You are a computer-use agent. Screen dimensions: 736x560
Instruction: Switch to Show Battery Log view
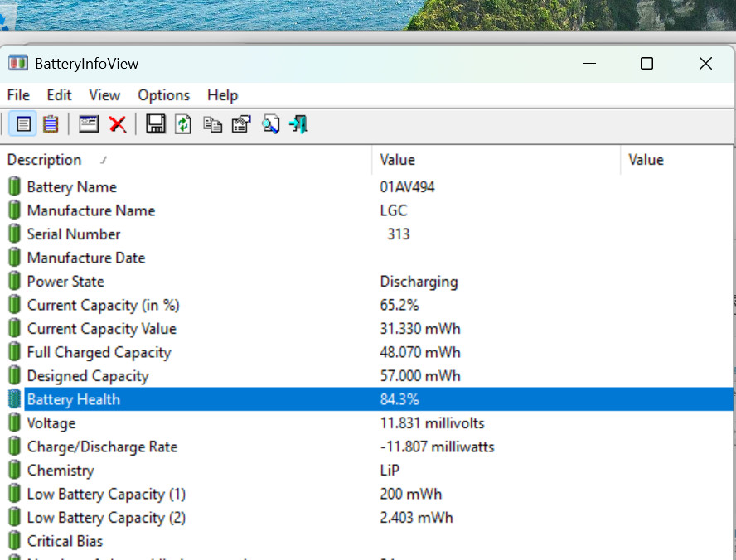pyautogui.click(x=51, y=124)
